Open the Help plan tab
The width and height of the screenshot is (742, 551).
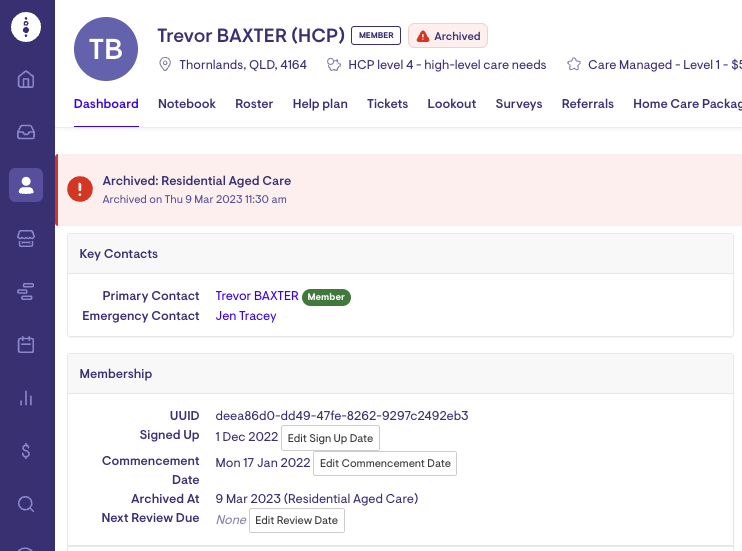pos(320,104)
